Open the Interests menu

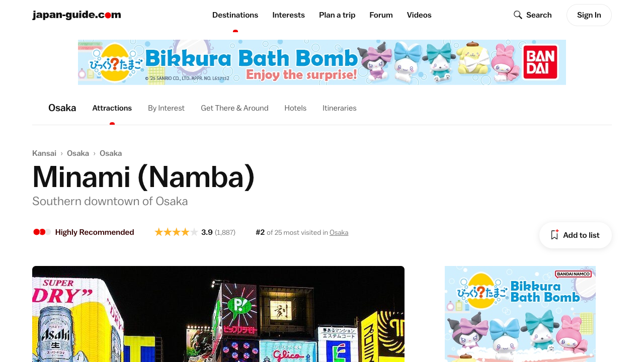288,15
